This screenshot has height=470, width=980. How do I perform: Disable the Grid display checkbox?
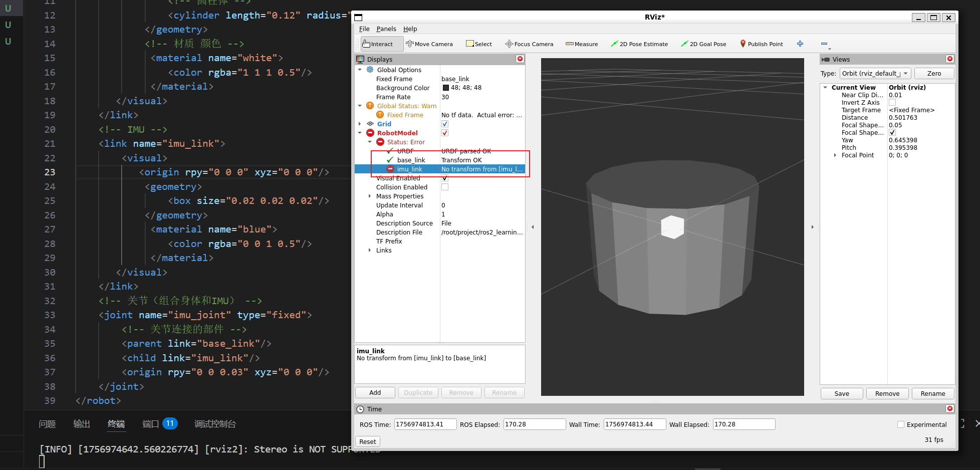click(x=445, y=124)
